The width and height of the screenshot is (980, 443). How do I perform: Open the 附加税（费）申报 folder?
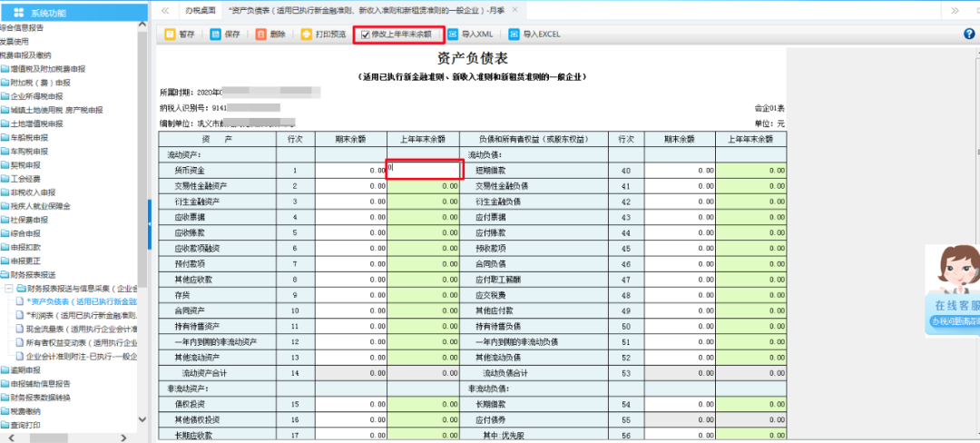[x=35, y=83]
